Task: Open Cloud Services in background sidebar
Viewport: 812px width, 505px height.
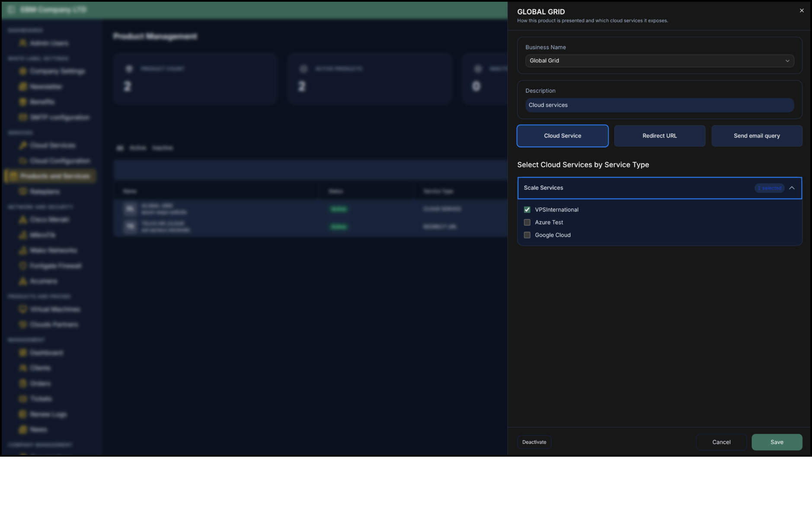Action: pyautogui.click(x=48, y=145)
